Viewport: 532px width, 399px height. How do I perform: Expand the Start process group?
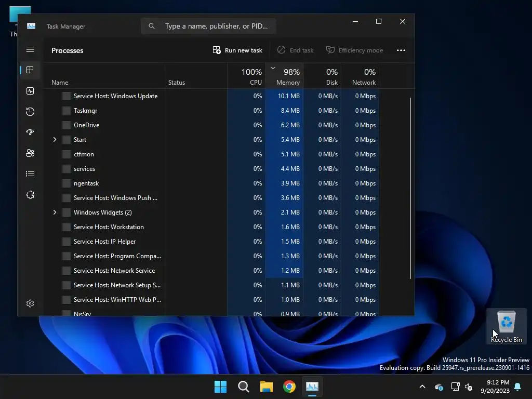pos(55,140)
